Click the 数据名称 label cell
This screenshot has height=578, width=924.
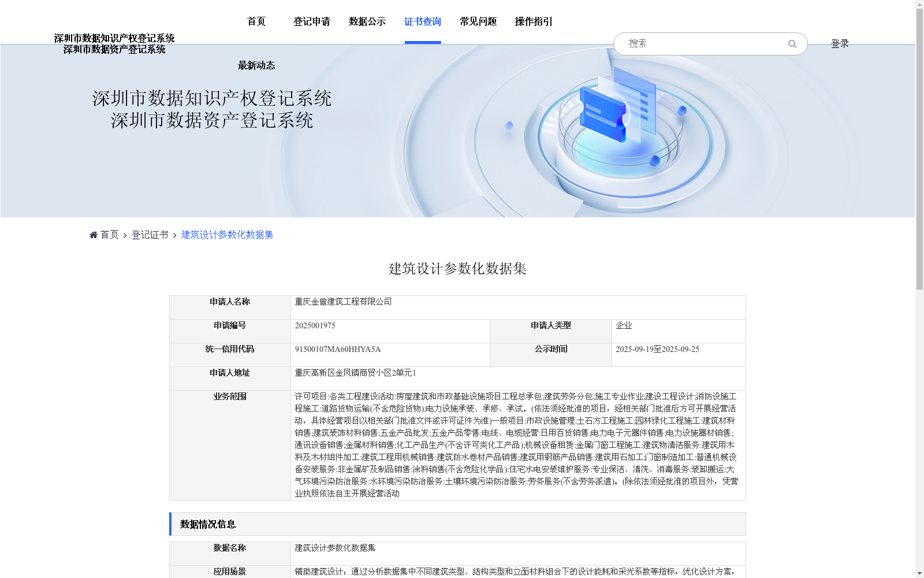[x=230, y=553]
